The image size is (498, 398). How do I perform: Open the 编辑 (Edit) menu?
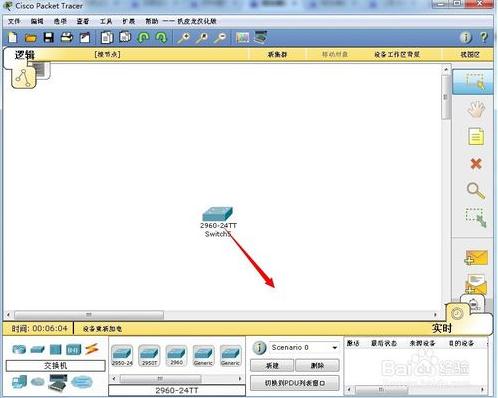coord(37,21)
